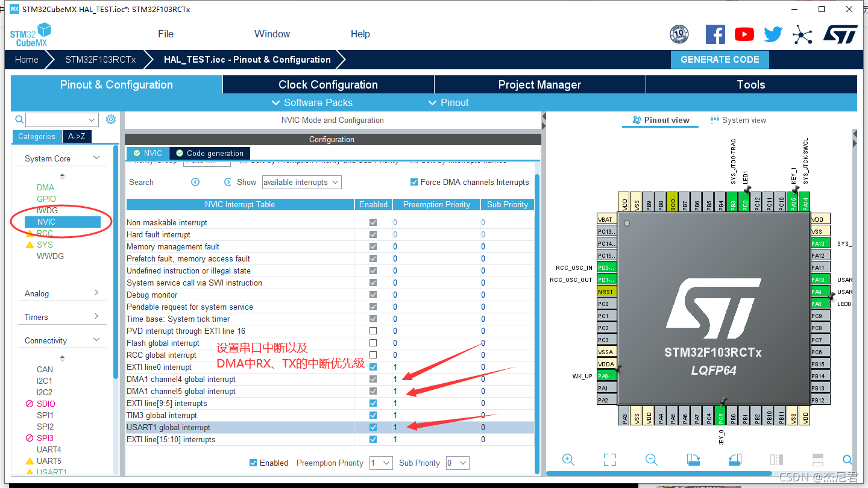
Task: Open the Window menu
Action: 272,34
